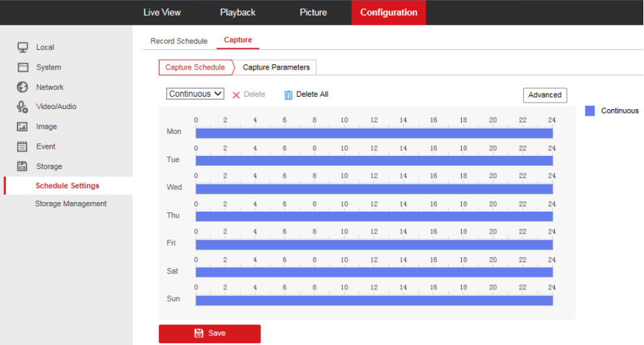Go to the Playback menu
644x345 pixels.
point(237,12)
